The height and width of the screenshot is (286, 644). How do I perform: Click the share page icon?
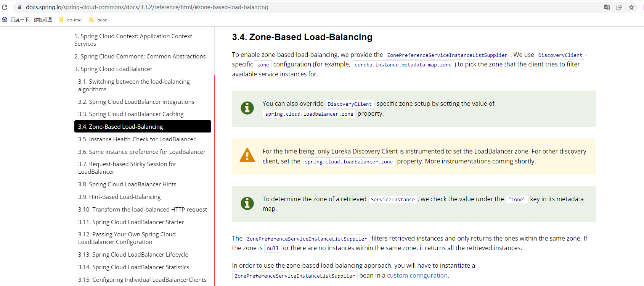[619, 7]
